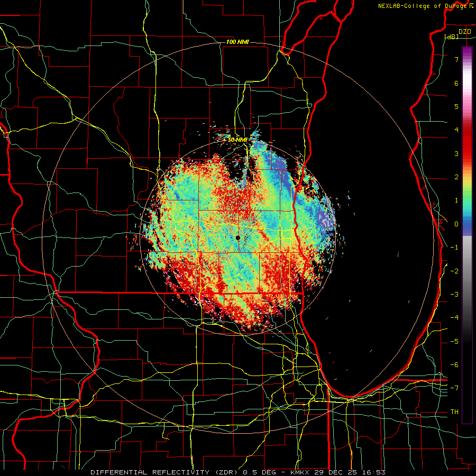Click the [dB] unit label
Screen dimensions: 476x476
click(x=452, y=36)
